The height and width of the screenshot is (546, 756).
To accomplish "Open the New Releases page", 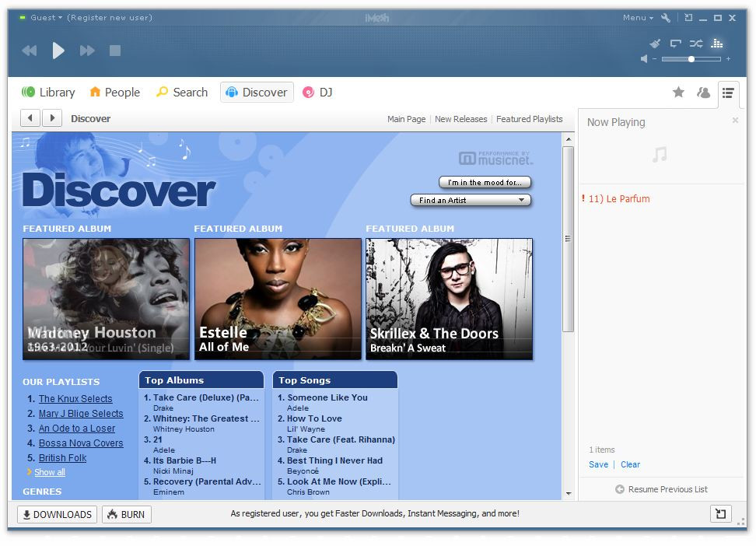I will (461, 119).
